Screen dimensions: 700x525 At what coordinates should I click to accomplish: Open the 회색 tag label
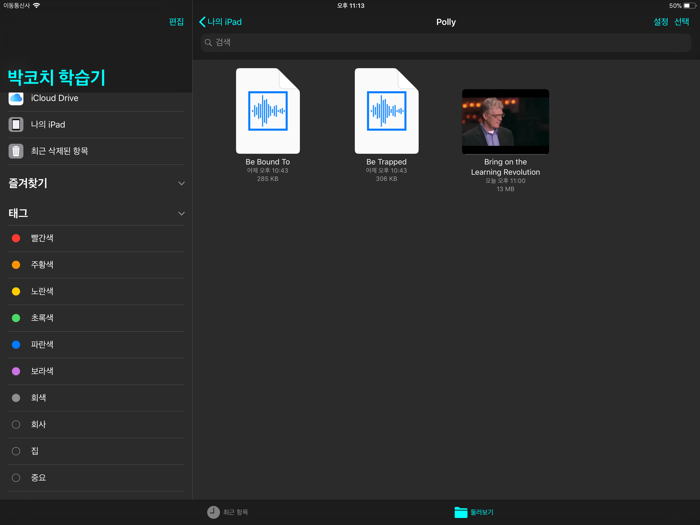[38, 398]
